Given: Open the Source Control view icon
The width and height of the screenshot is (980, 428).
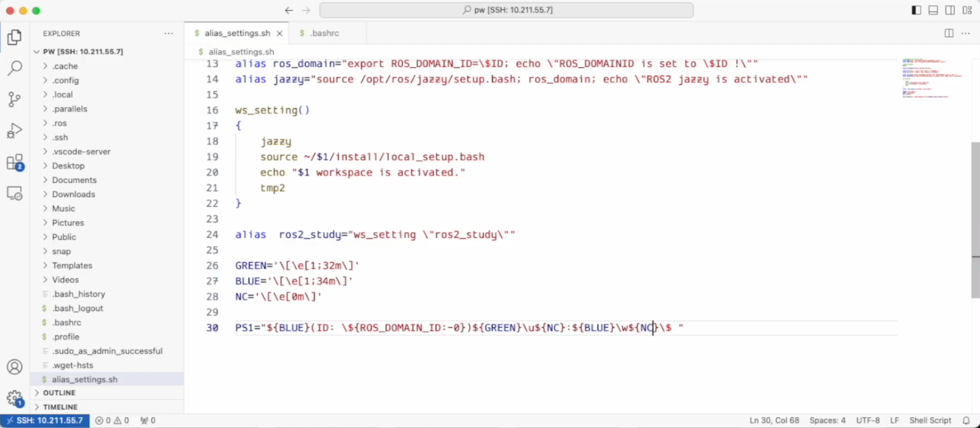Looking at the screenshot, I should click(15, 99).
